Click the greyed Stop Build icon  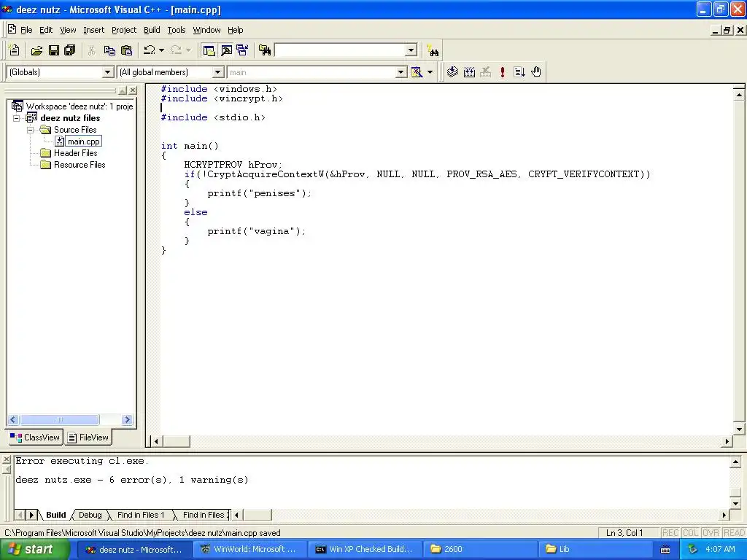click(485, 72)
